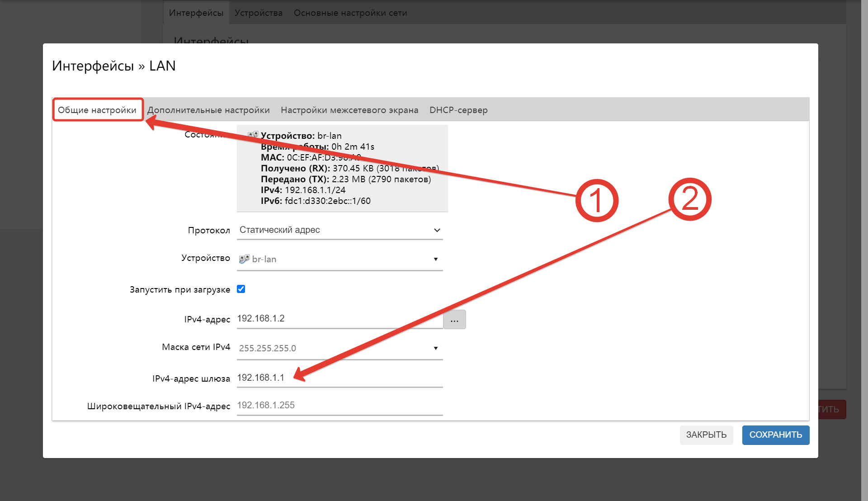Click the Широковещательный IPv4-адрес field
Viewport: 868px width, 501px height.
coord(340,406)
